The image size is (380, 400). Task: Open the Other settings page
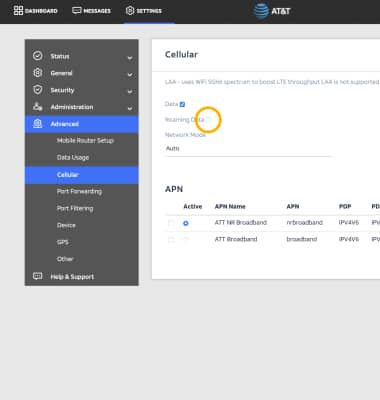click(65, 259)
